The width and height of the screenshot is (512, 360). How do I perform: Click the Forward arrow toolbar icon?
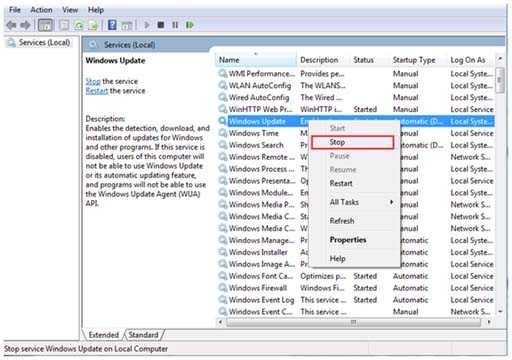pyautogui.click(x=25, y=25)
